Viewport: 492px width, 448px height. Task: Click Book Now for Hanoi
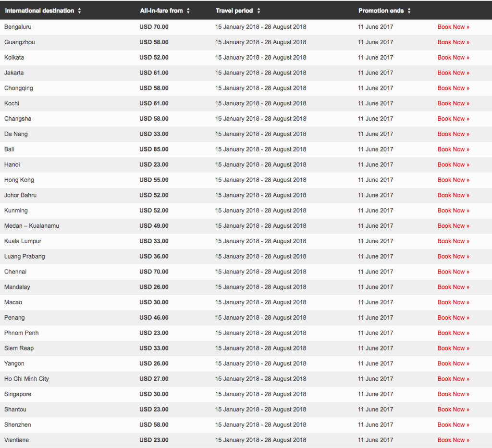(453, 165)
